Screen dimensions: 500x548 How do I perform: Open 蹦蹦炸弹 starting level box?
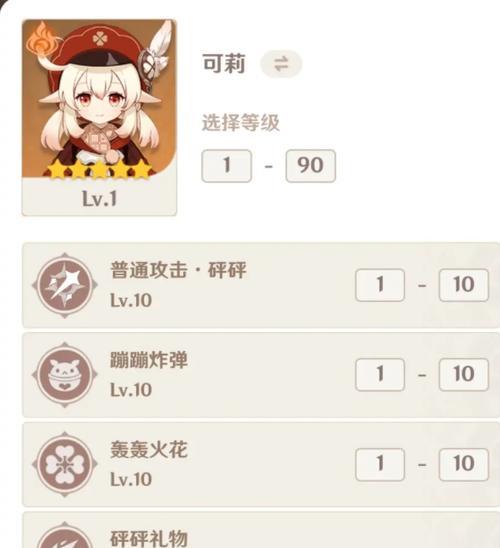pos(380,374)
